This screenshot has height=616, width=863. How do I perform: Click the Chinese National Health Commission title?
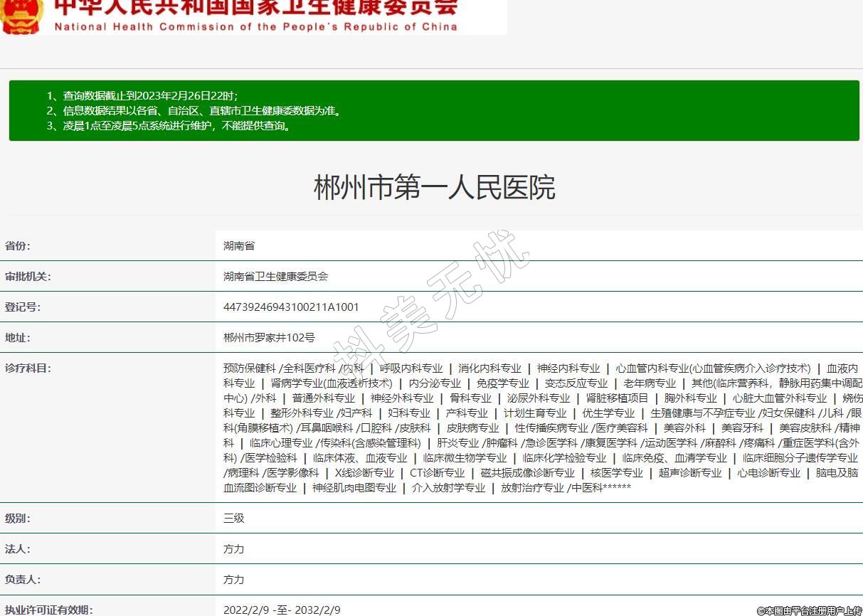(256, 7)
